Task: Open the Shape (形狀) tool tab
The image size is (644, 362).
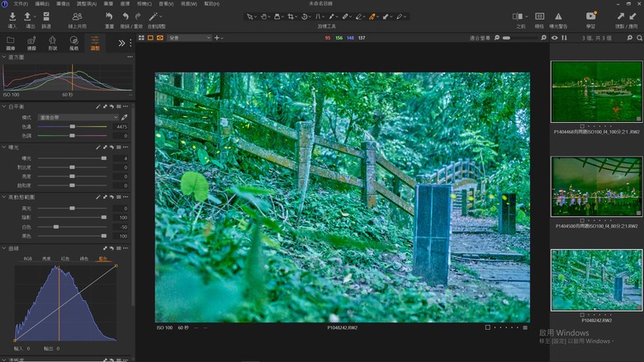Action: pos(53,43)
